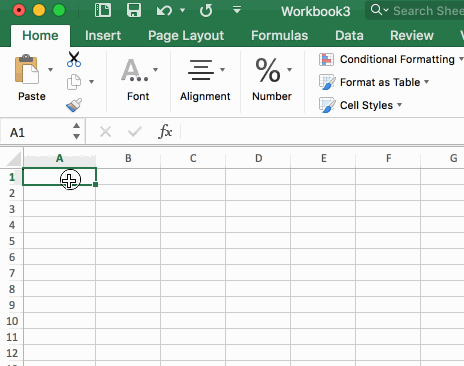This screenshot has width=464, height=366.
Task: Click the search magnifier icon
Action: coord(376,10)
